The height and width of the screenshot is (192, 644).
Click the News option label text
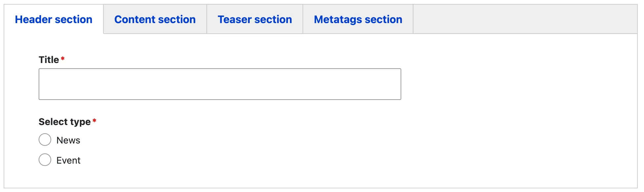(68, 140)
